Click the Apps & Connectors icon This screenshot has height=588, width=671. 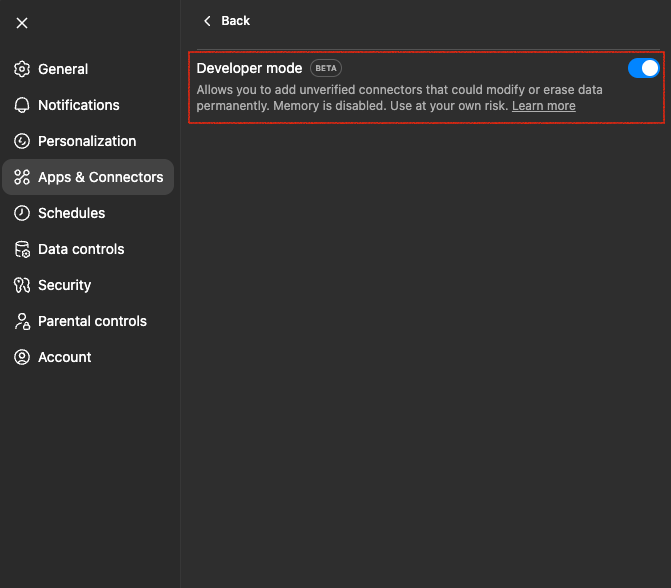pyautogui.click(x=22, y=177)
